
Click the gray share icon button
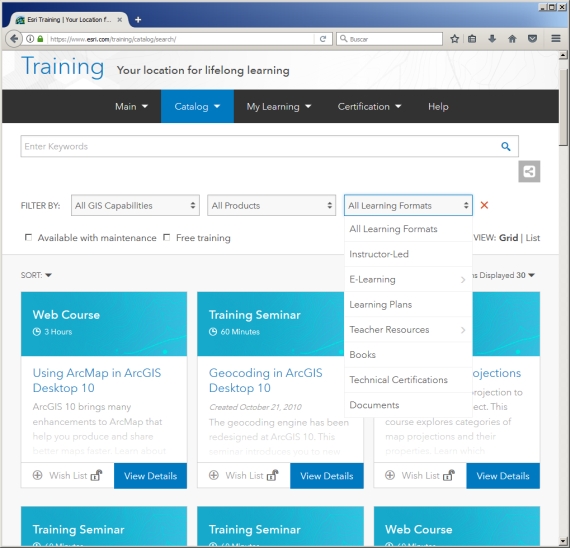(529, 171)
